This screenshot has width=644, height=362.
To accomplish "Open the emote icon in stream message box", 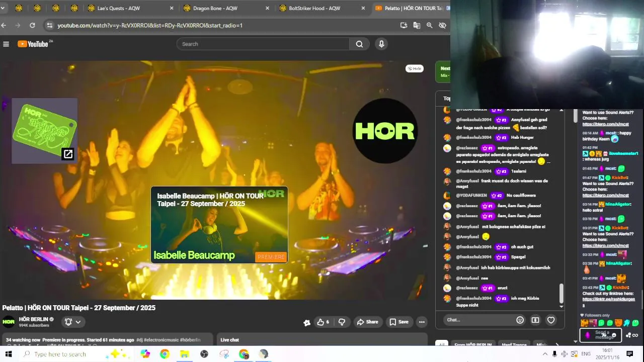I will (x=614, y=335).
